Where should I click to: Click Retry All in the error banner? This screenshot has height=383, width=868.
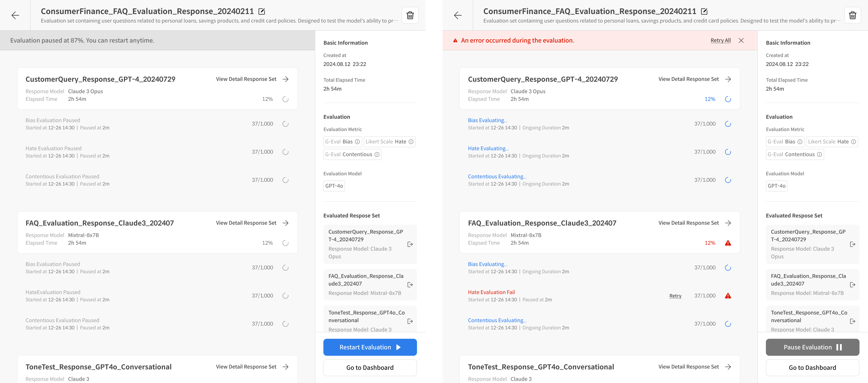pos(720,40)
